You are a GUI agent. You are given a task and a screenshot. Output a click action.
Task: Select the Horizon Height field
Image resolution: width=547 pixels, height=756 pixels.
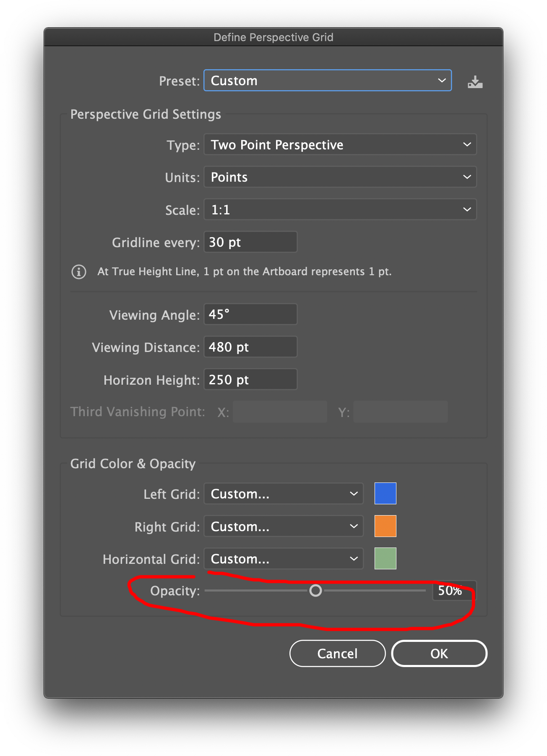[250, 379]
